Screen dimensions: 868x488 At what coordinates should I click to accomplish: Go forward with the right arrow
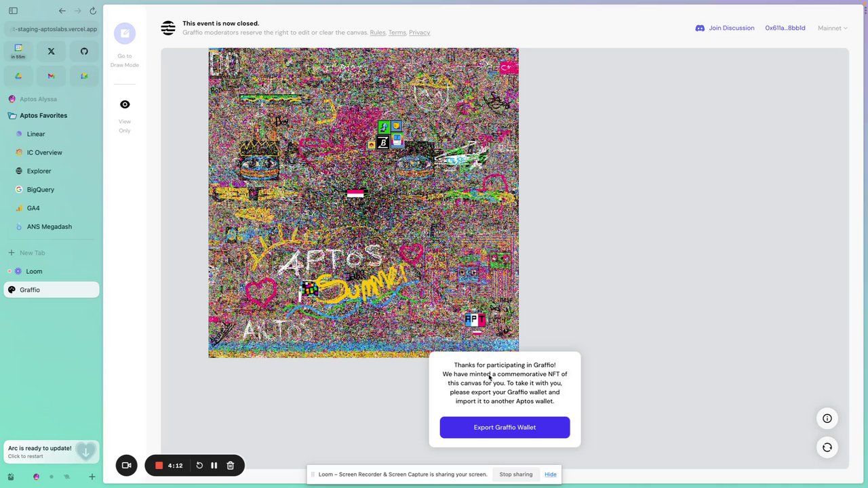coord(77,11)
